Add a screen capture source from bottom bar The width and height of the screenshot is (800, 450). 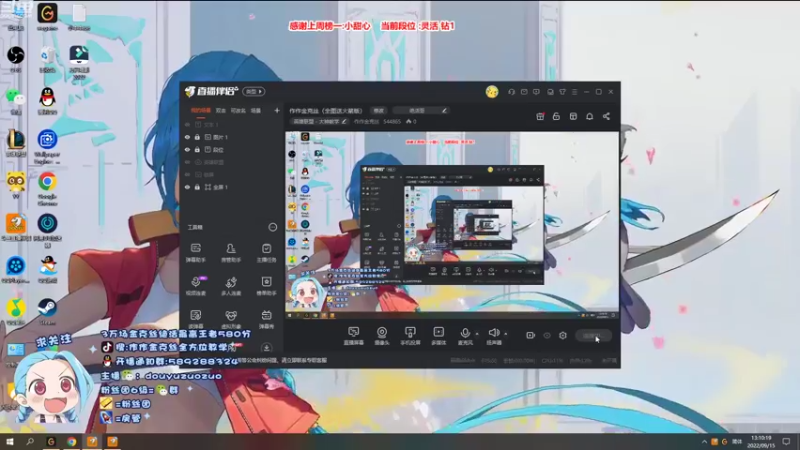pyautogui.click(x=354, y=336)
